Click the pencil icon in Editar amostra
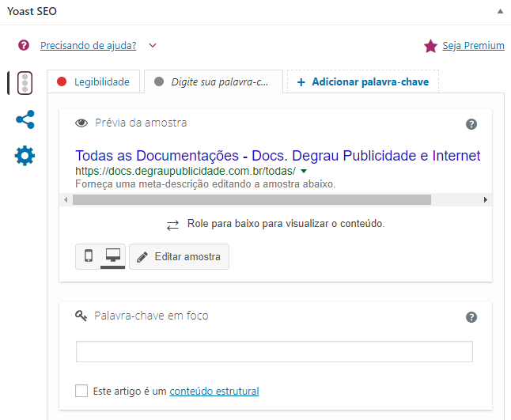Viewport: 511px width, 420px height. [x=142, y=257]
